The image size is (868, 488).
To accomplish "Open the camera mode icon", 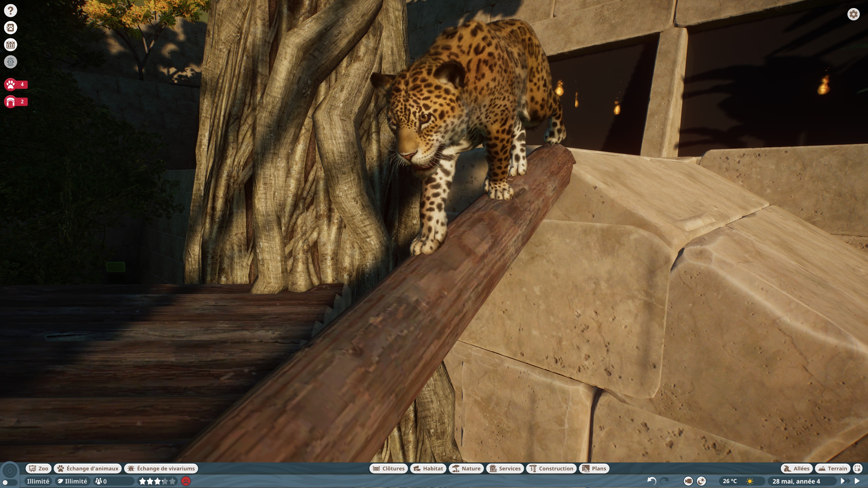I will click(x=688, y=481).
